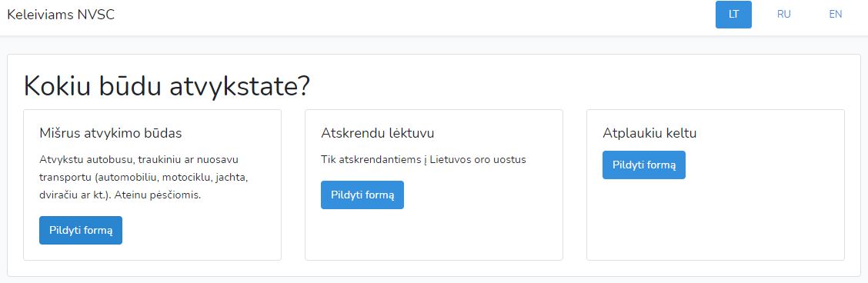The image size is (868, 283).
Task: Select the LT language button
Action: point(733,15)
